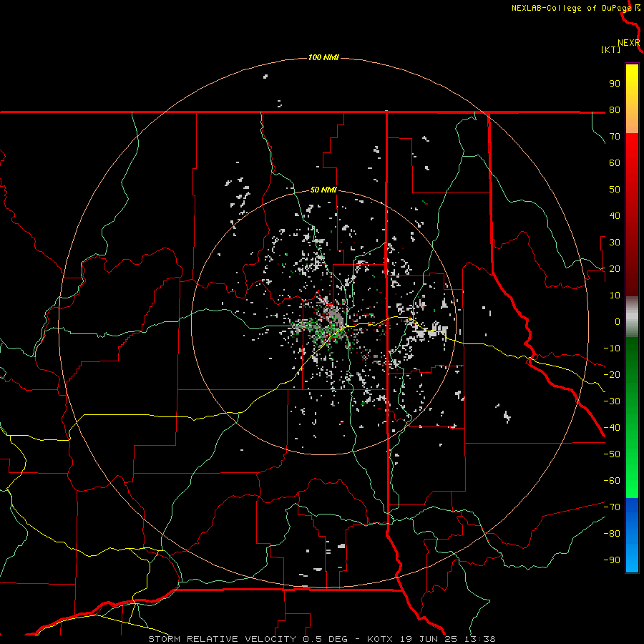This screenshot has height=644, width=644.
Task: Click the positive 40 scale label
Action: click(x=615, y=216)
